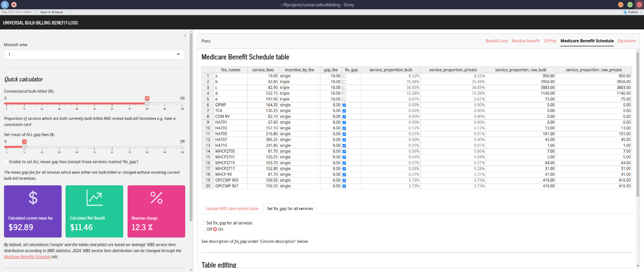Image resolution: width=644 pixels, height=272 pixels.
Task: Click the Publish cloud icon
Action: coord(625,12)
